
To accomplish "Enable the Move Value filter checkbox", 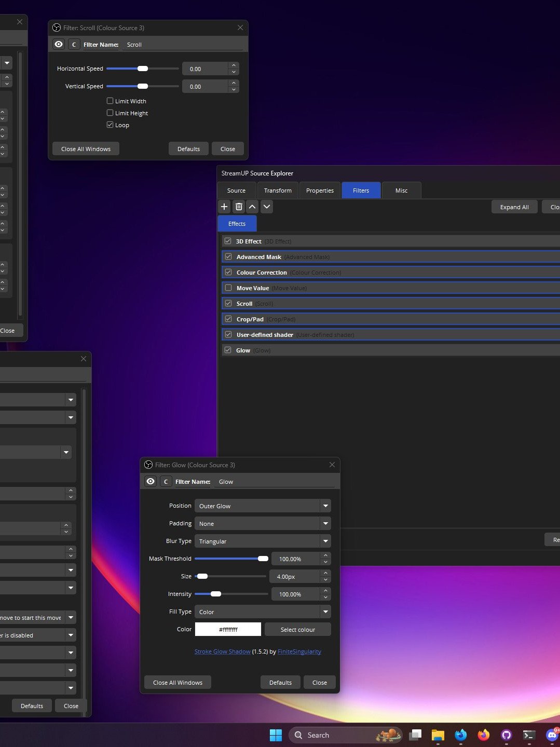I will [228, 288].
